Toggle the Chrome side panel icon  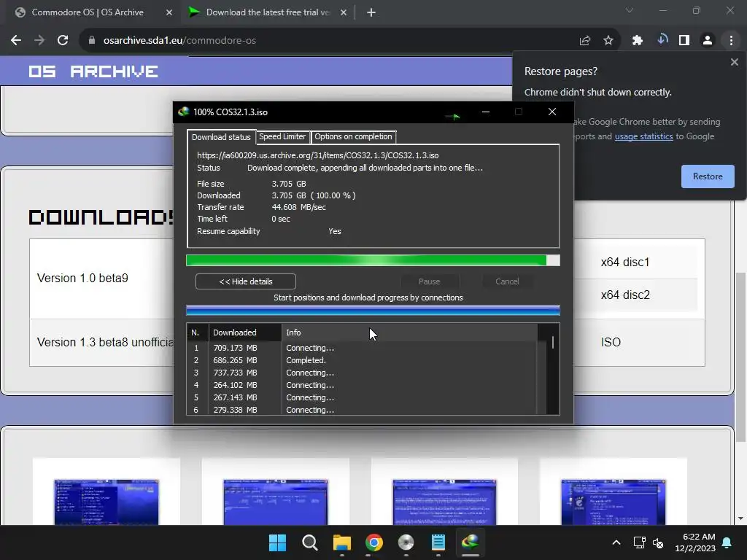684,41
